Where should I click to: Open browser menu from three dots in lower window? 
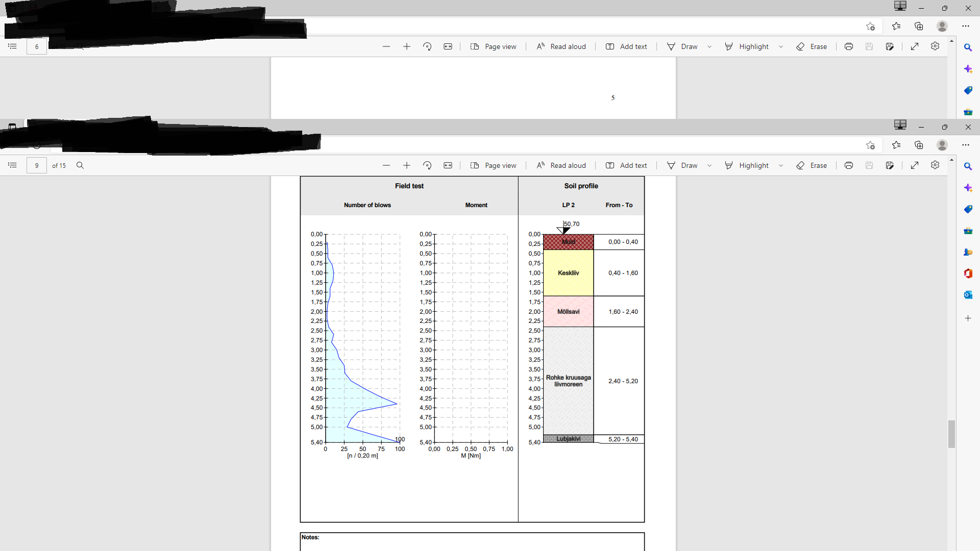(966, 145)
